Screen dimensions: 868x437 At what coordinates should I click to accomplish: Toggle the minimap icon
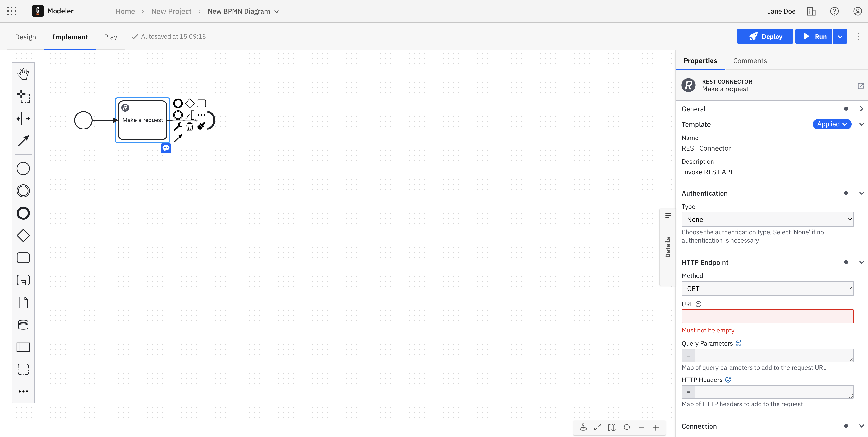point(612,428)
